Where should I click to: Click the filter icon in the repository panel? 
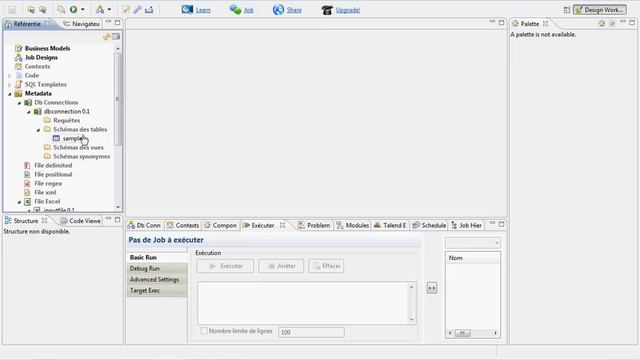pos(116,37)
